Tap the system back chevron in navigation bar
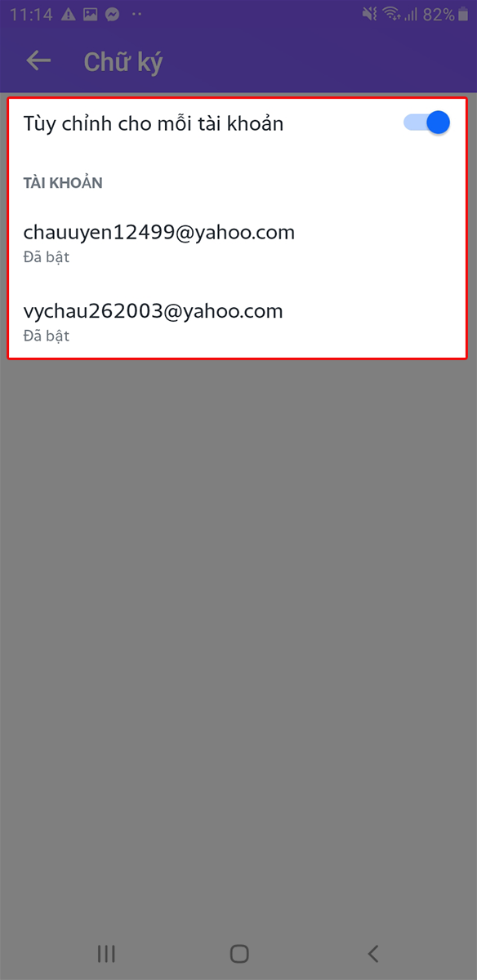Screen dimensions: 477x980 (372, 953)
